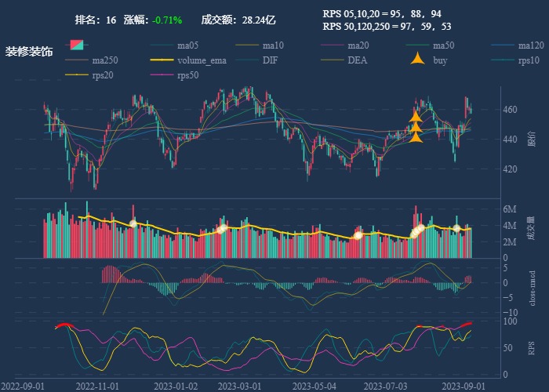Click the first glowing marker on the volume chart
Viewport: 549px width, 392px height.
point(133,224)
